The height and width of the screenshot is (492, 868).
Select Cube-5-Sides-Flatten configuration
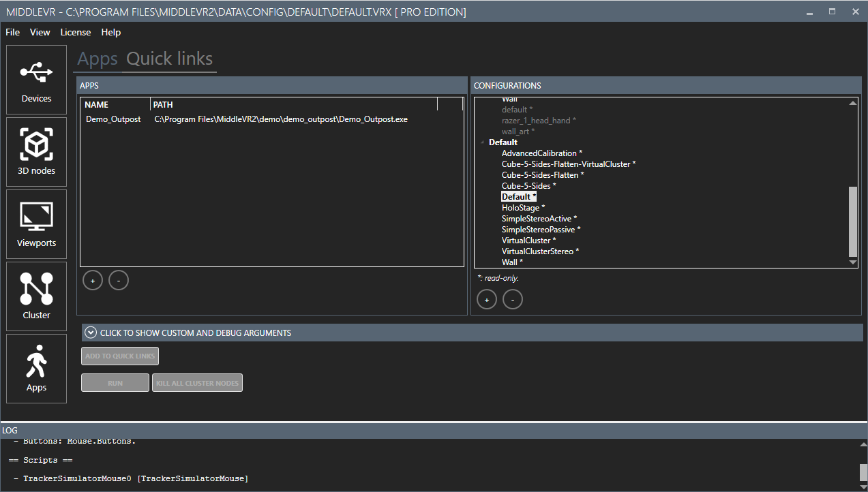(x=543, y=175)
